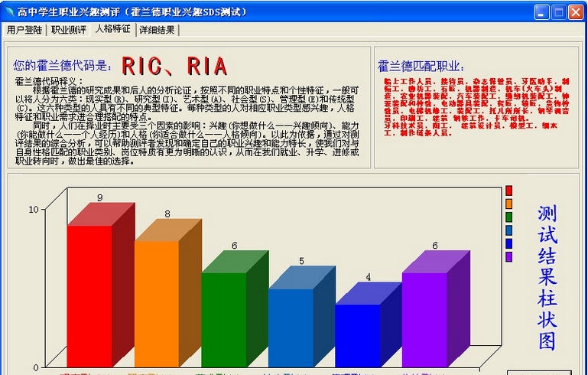Screen dimensions: 588x375
Task: Click the 霍兰德代码释义 heading
Action: click(49, 81)
